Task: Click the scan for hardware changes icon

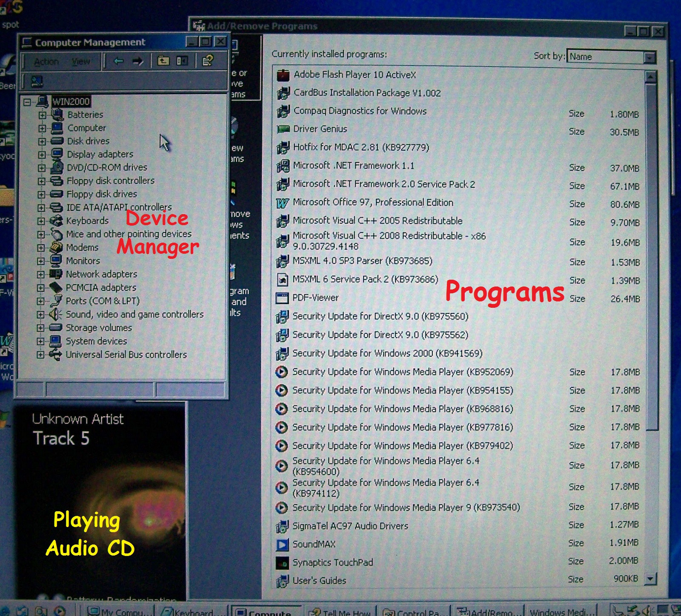Action: pos(37,81)
